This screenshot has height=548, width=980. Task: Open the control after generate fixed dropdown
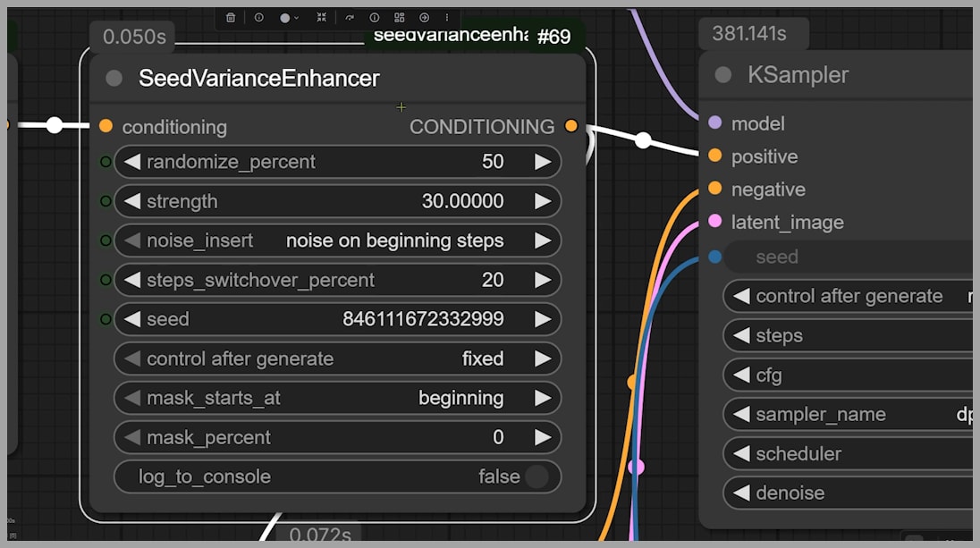(x=338, y=358)
